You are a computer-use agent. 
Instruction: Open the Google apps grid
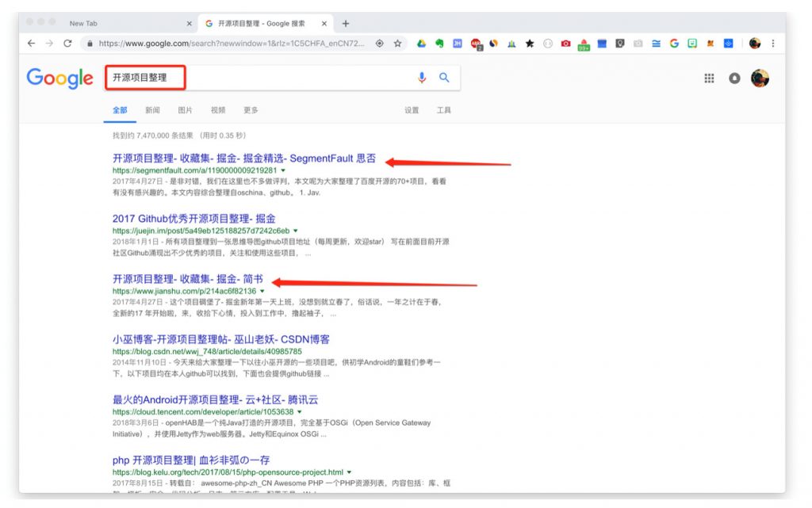(x=709, y=78)
